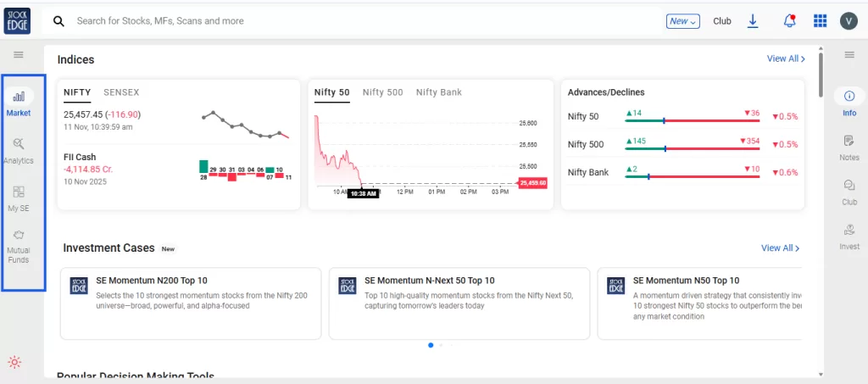Open the Club chat panel icon
Viewport: 868px width, 384px height.
[x=849, y=186]
